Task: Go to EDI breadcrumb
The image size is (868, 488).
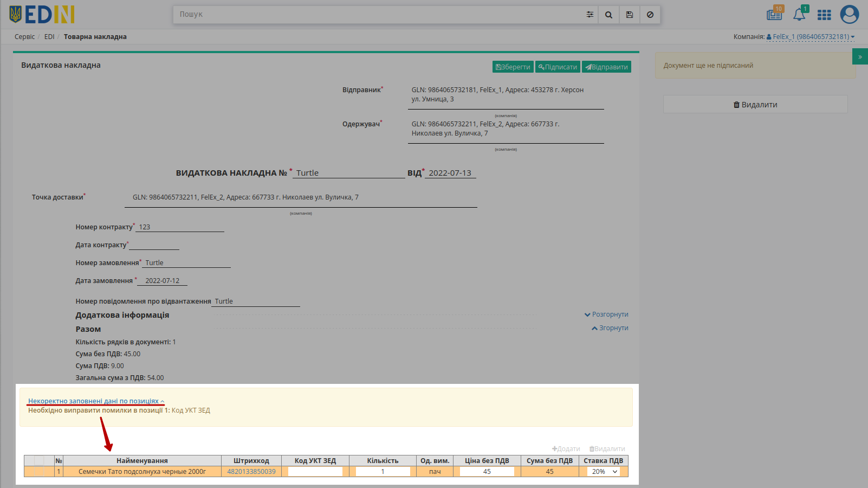Action: point(49,37)
